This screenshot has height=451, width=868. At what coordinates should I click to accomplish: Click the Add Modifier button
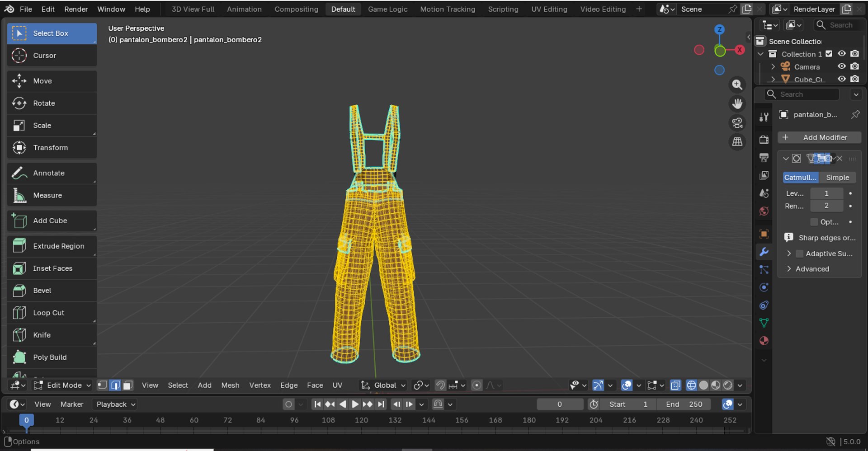click(x=819, y=137)
